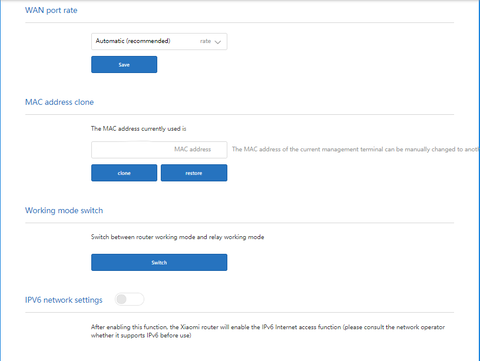Save the WAN port rate setting

pos(124,64)
